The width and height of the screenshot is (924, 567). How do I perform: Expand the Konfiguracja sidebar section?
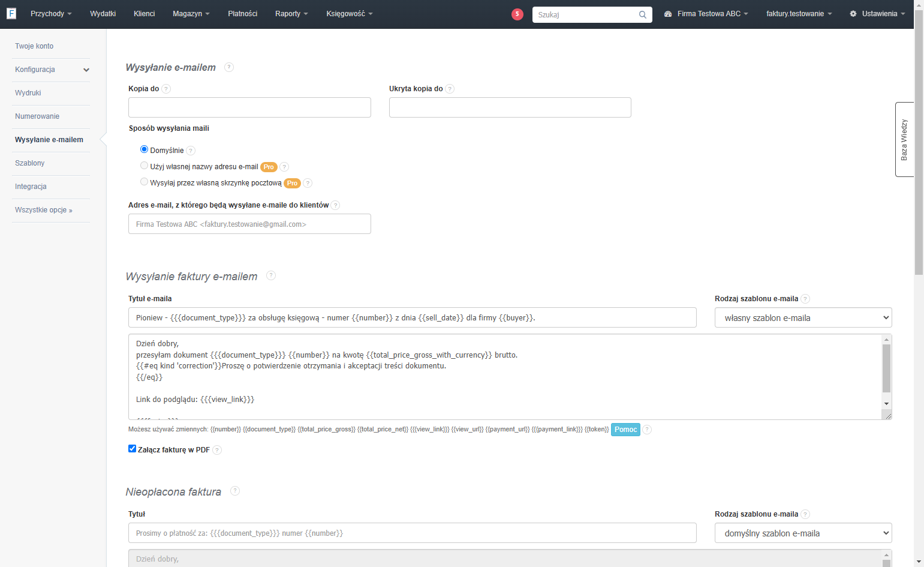(51, 70)
